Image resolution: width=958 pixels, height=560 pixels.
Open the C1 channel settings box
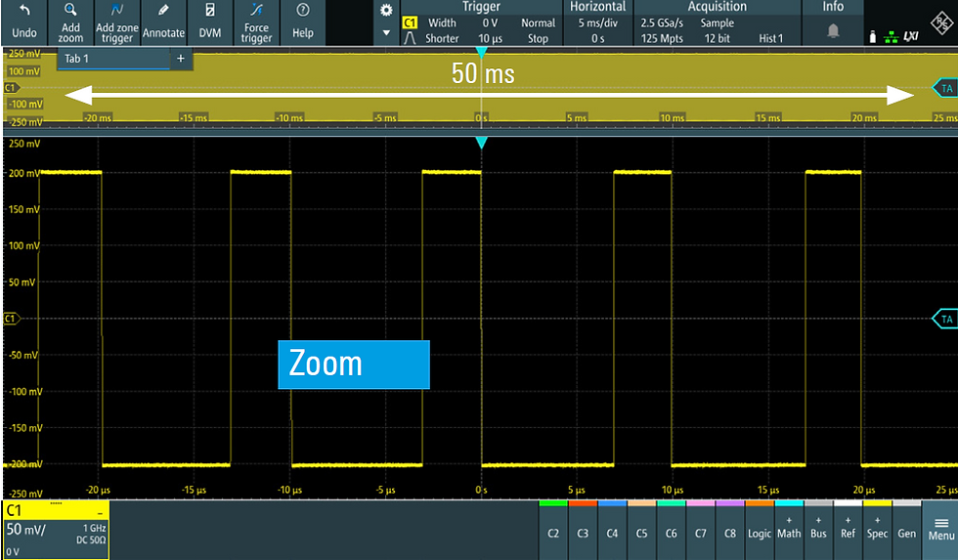point(56,530)
